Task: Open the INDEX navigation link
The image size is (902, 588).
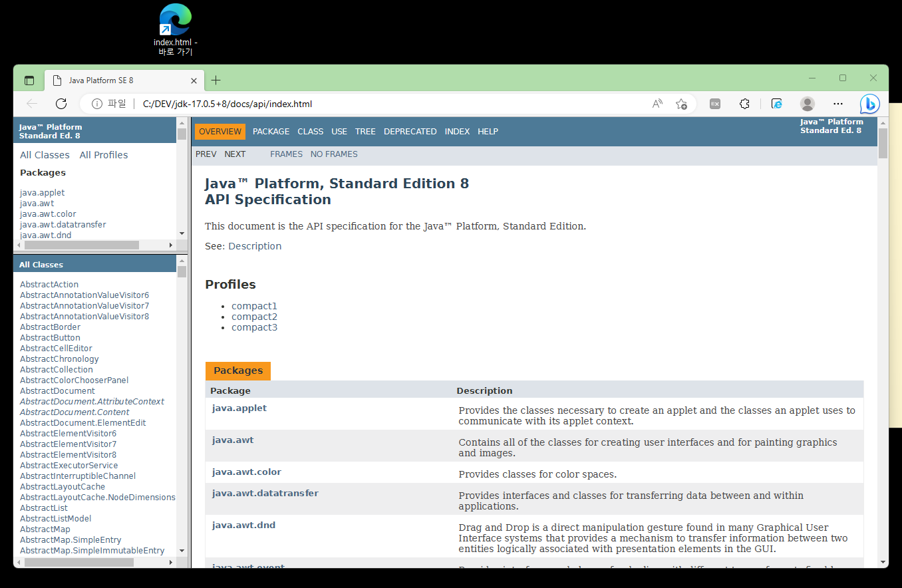Action: pos(457,132)
